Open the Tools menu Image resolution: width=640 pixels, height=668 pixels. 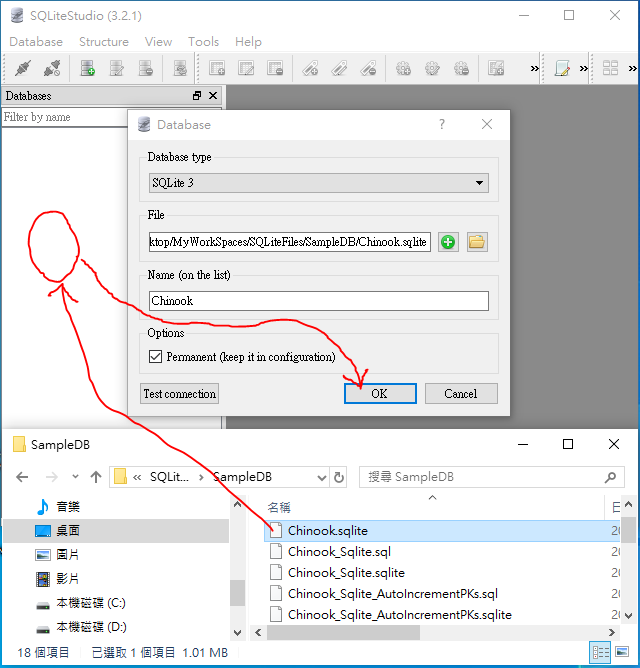pyautogui.click(x=204, y=42)
